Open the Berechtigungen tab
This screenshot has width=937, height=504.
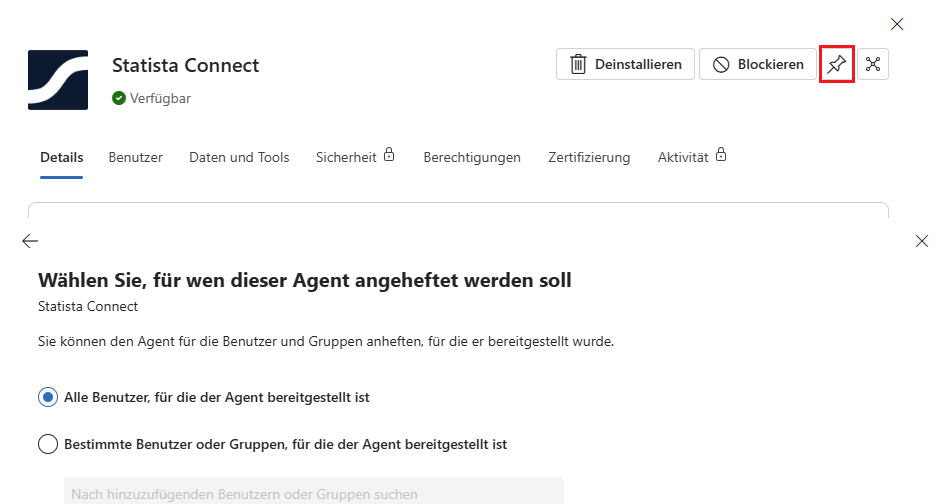(x=472, y=157)
